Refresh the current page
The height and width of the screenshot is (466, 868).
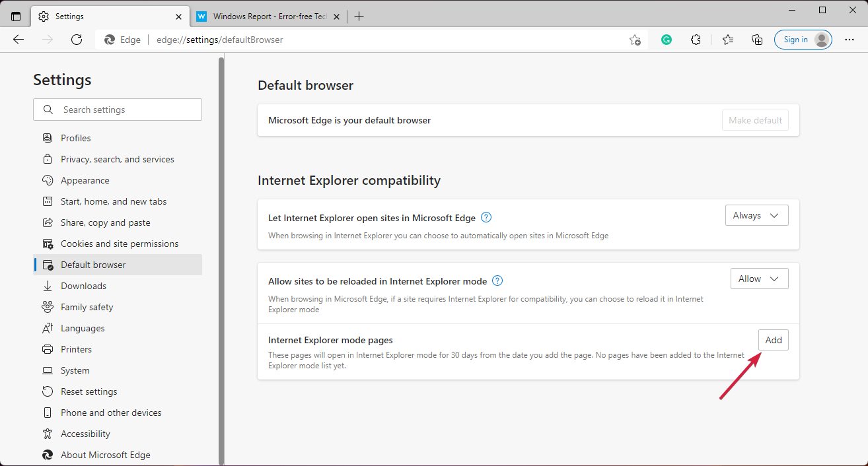click(x=76, y=40)
